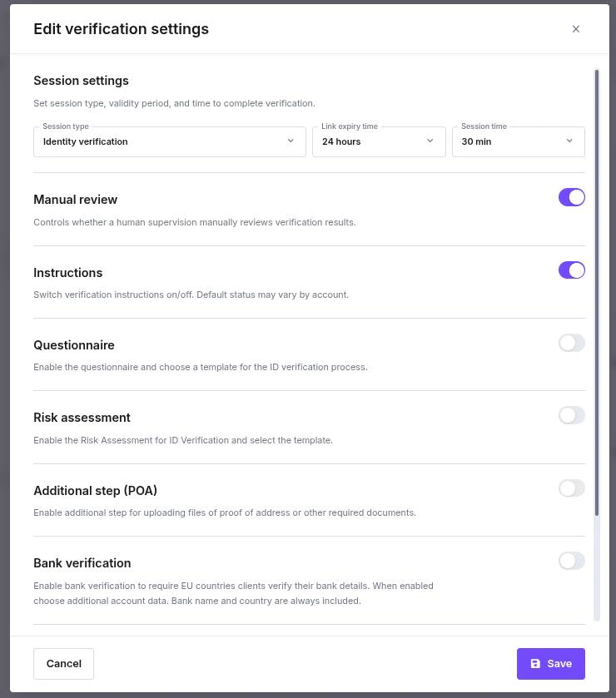Save the verification settings

[x=551, y=664]
